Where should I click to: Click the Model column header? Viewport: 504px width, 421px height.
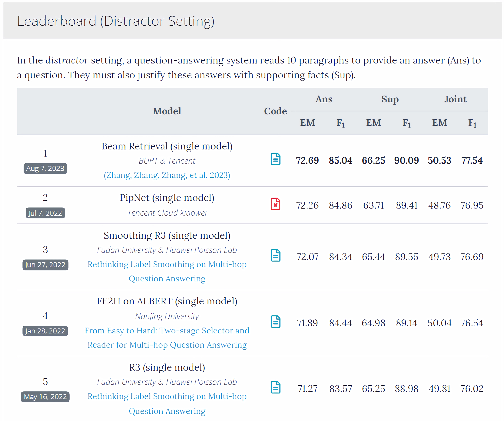point(167,111)
